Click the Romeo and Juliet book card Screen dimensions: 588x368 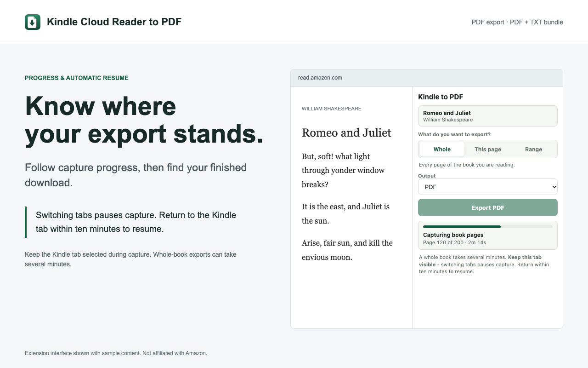click(x=488, y=116)
